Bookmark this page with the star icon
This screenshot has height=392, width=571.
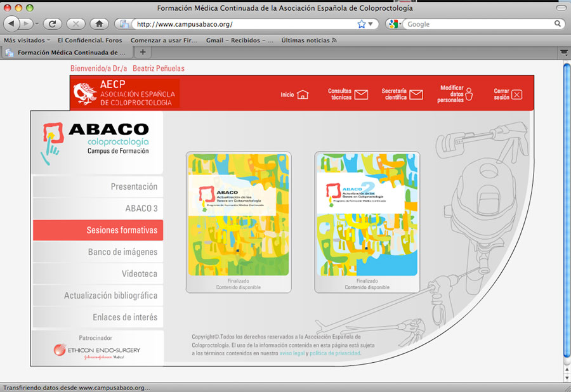click(361, 24)
